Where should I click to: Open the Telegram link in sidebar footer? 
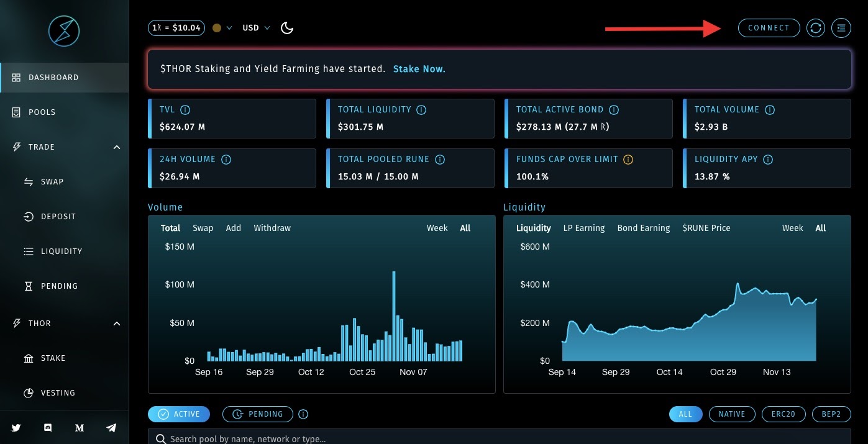111,428
